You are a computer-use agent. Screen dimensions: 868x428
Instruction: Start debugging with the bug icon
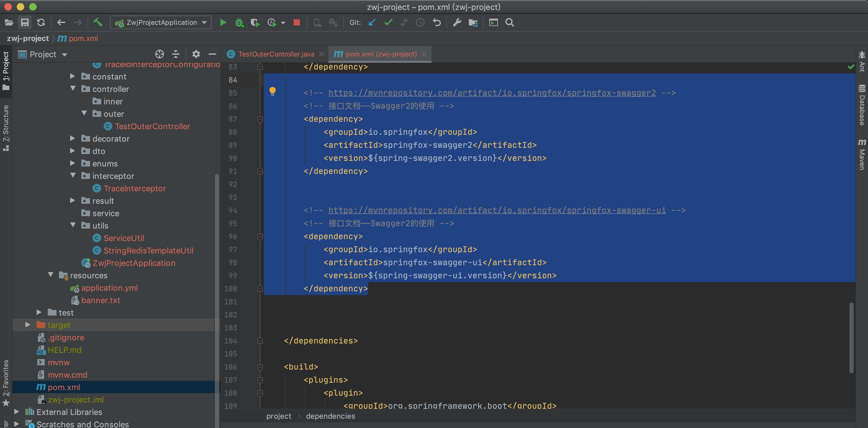point(239,22)
